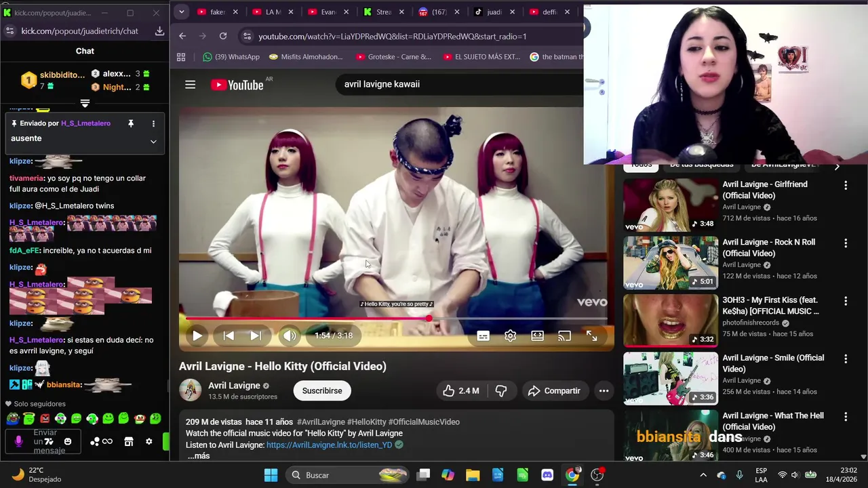This screenshot has height=488, width=868.
Task: Open options for Rock N Roll video
Action: point(845,243)
